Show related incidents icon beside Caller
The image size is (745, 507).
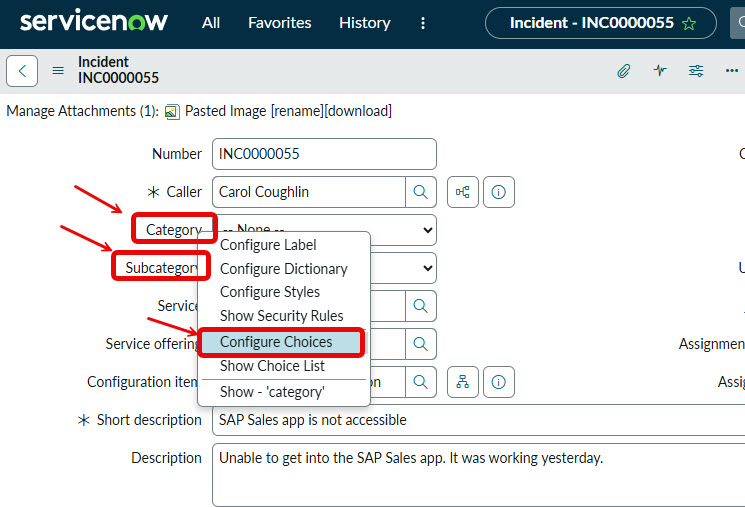coord(463,192)
